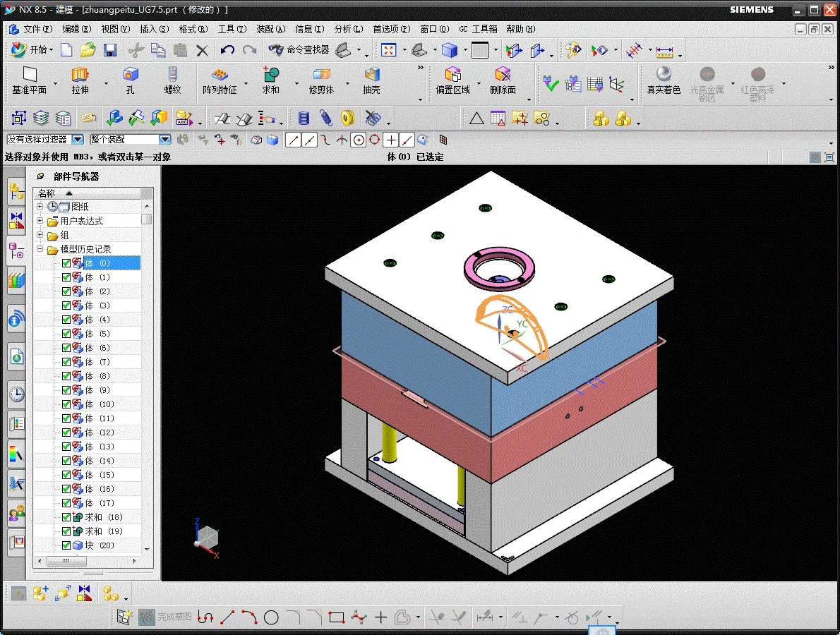Click the Delete X icon
Viewport: 840px width, 635px height.
point(202,50)
